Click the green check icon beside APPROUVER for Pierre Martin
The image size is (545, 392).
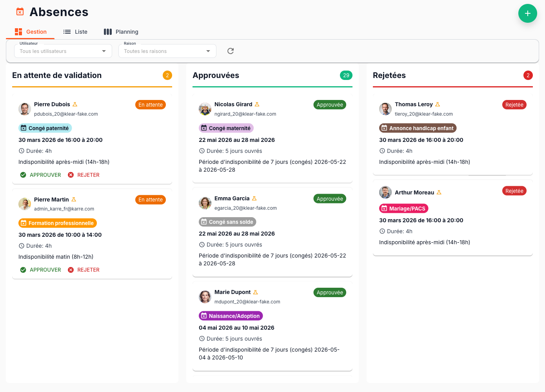tap(23, 270)
